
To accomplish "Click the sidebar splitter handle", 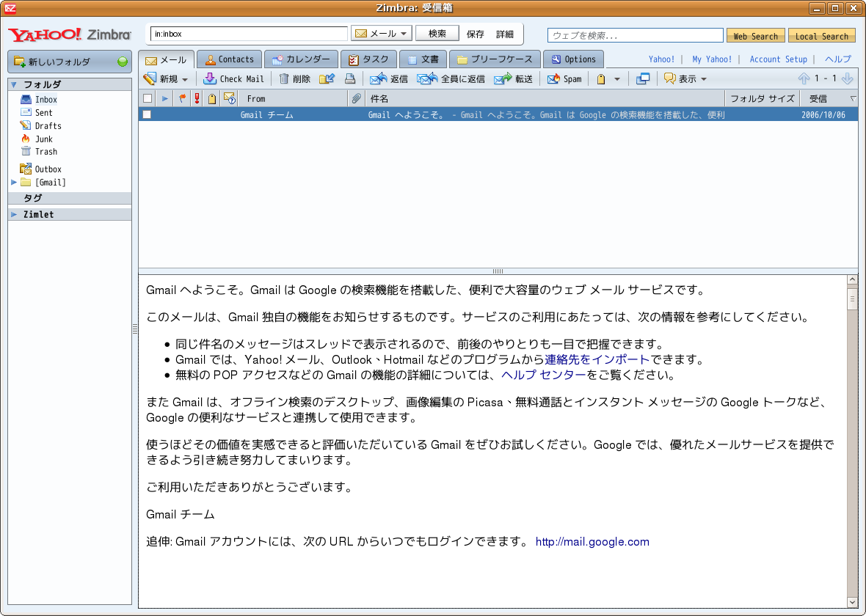I will pyautogui.click(x=135, y=329).
